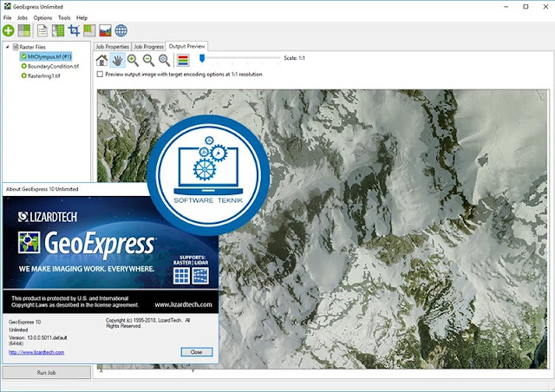Select BoundaryCondition.tif in the file tree
Screen dimensions: 555x392
pos(54,66)
